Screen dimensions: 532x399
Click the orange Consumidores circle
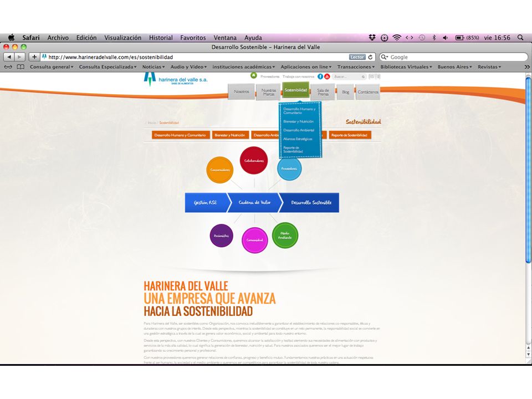point(220,170)
